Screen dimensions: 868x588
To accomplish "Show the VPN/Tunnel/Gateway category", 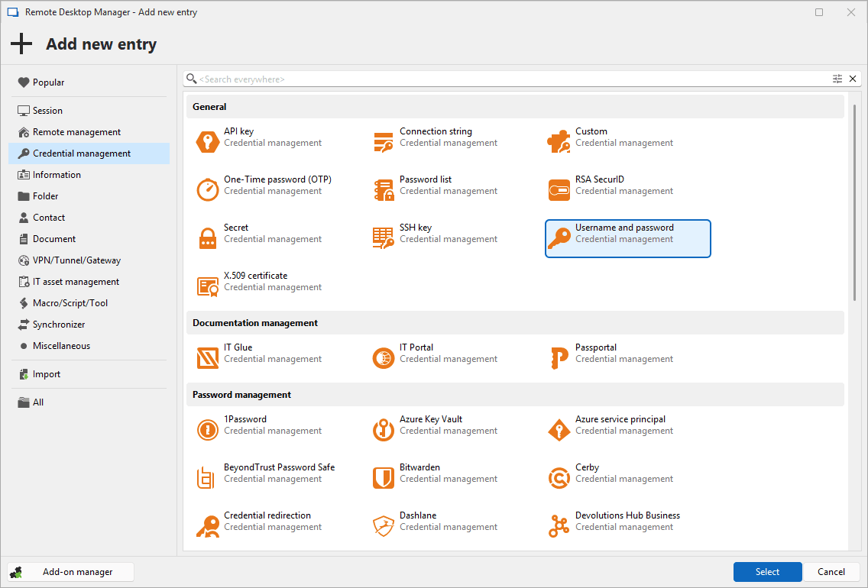I will click(x=76, y=260).
